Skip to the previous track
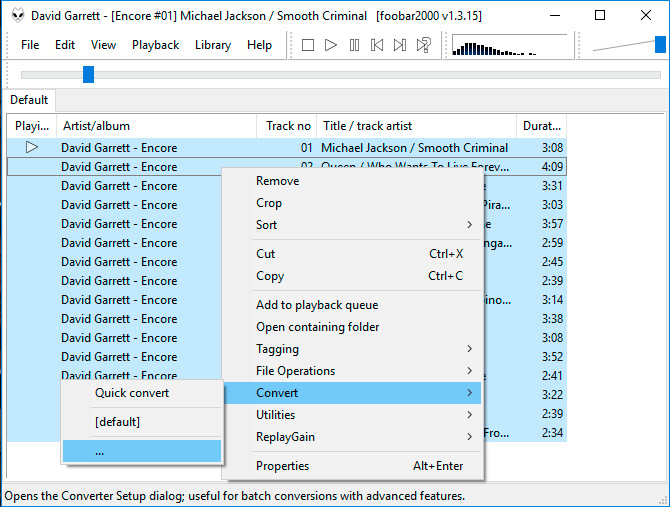 377,45
